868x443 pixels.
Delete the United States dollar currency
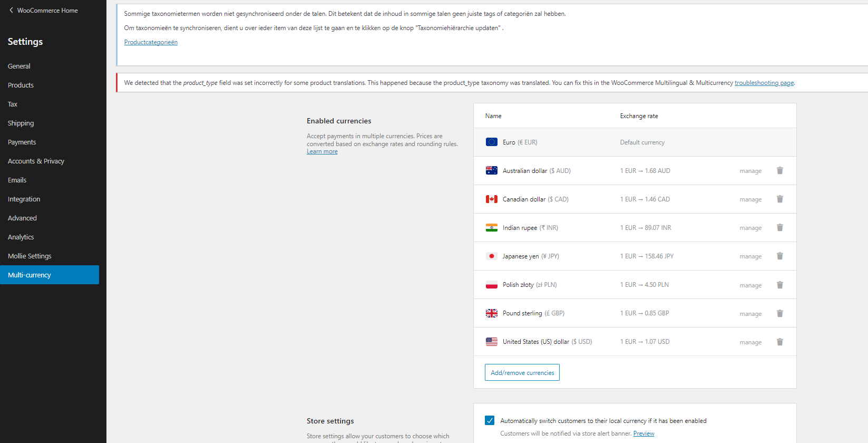coord(779,342)
